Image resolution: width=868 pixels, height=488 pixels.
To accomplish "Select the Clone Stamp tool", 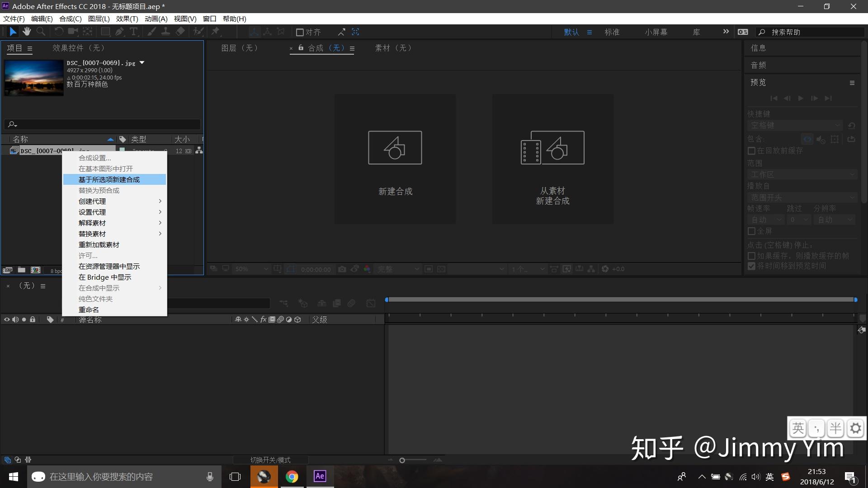I will pos(166,32).
